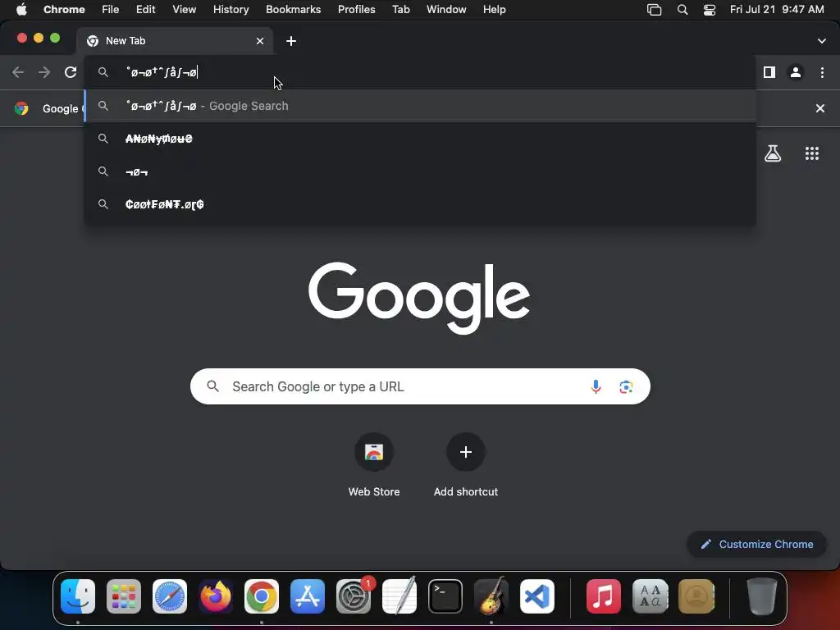840x630 pixels.
Task: Launch Safari from the Dock
Action: [170, 596]
